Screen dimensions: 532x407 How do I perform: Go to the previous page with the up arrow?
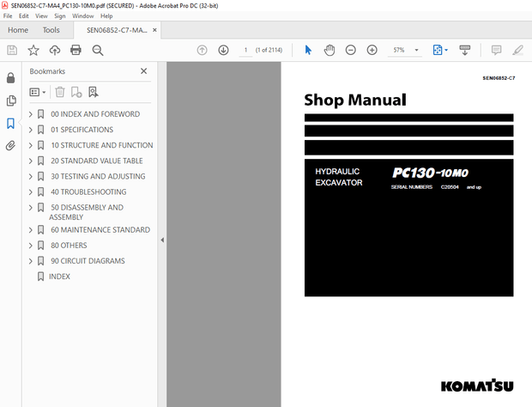click(202, 51)
